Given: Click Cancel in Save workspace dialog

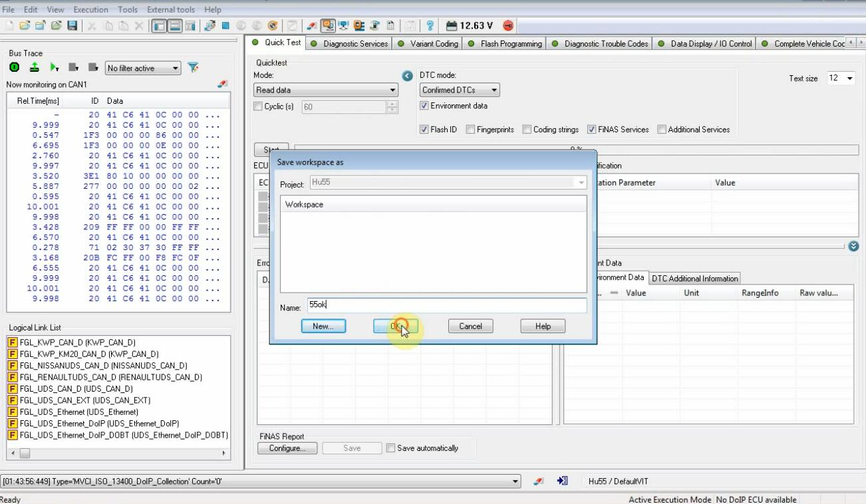Looking at the screenshot, I should coord(470,326).
